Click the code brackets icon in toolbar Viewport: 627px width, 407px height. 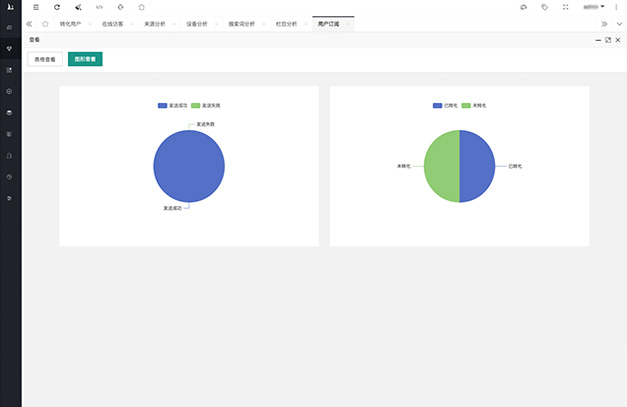pos(99,7)
